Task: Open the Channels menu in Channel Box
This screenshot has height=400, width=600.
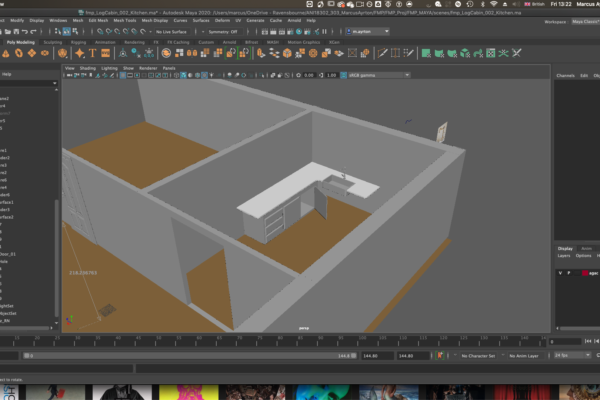Action: pos(566,76)
